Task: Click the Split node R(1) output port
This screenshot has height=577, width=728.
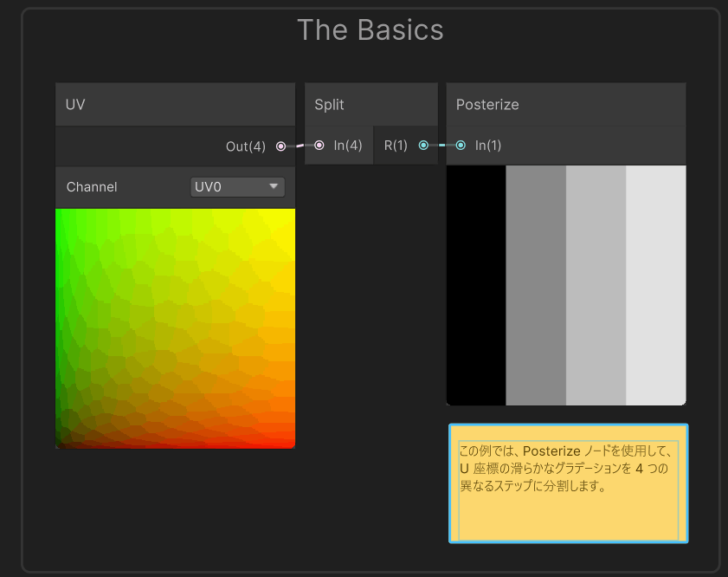Action: pos(423,146)
